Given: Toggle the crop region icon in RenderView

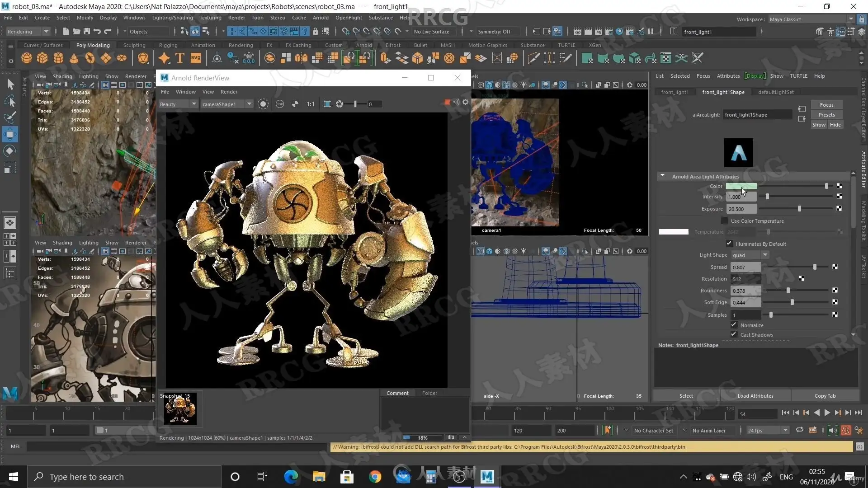Looking at the screenshot, I should (327, 104).
